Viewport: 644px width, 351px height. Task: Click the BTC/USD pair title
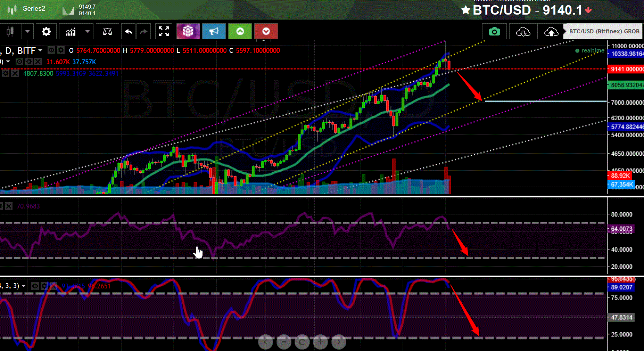coord(502,10)
